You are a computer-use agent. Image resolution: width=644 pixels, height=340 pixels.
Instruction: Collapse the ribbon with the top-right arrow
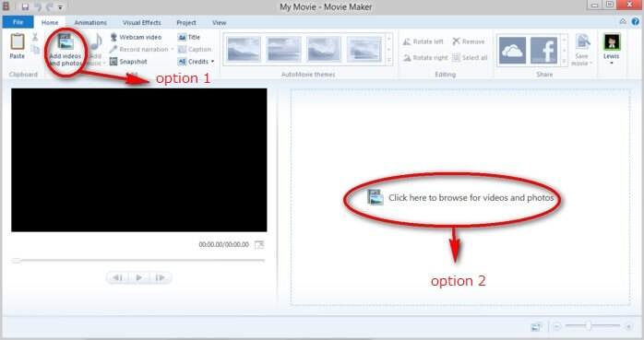click(623, 22)
